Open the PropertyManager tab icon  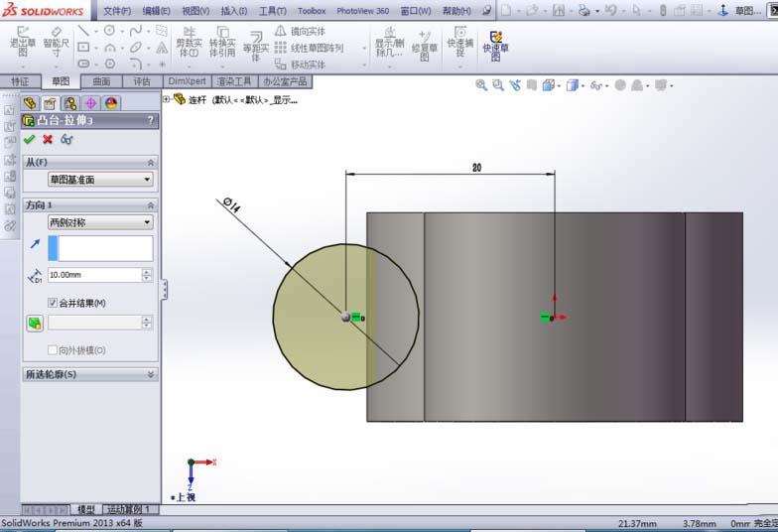pyautogui.click(x=50, y=103)
